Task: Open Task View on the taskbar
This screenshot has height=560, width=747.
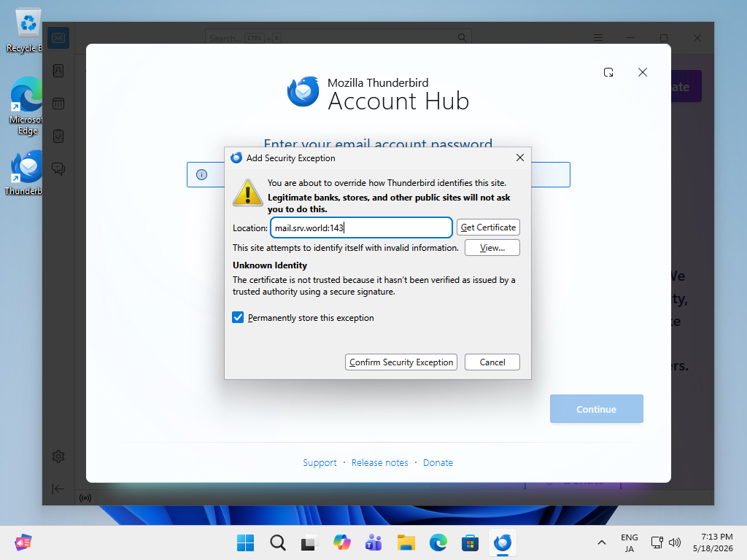Action: coord(309,542)
